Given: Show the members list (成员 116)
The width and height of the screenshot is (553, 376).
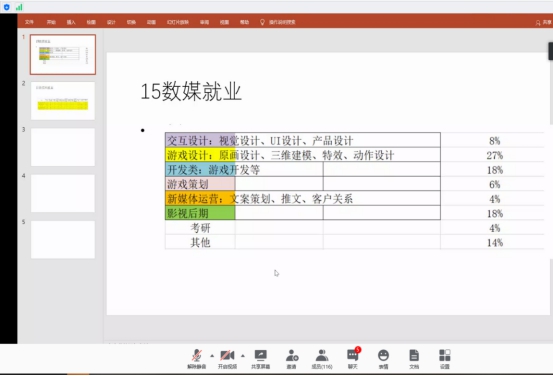Looking at the screenshot, I should [322, 359].
